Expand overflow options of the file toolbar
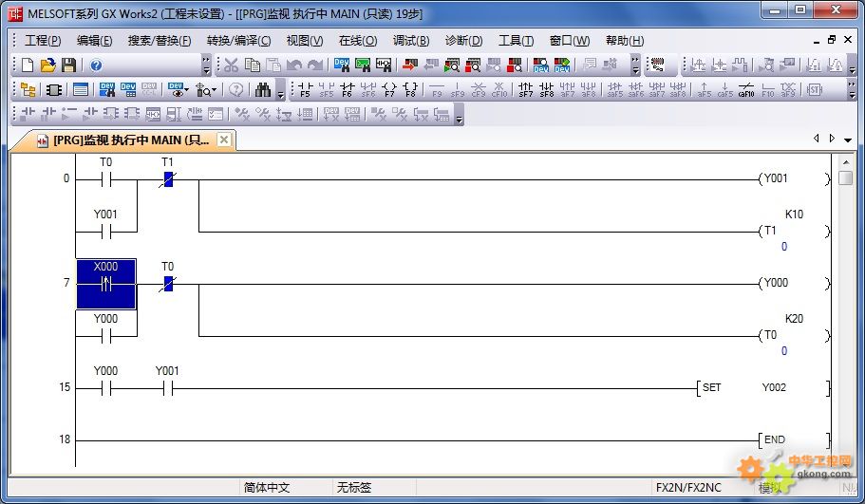This screenshot has width=865, height=504. [x=206, y=65]
